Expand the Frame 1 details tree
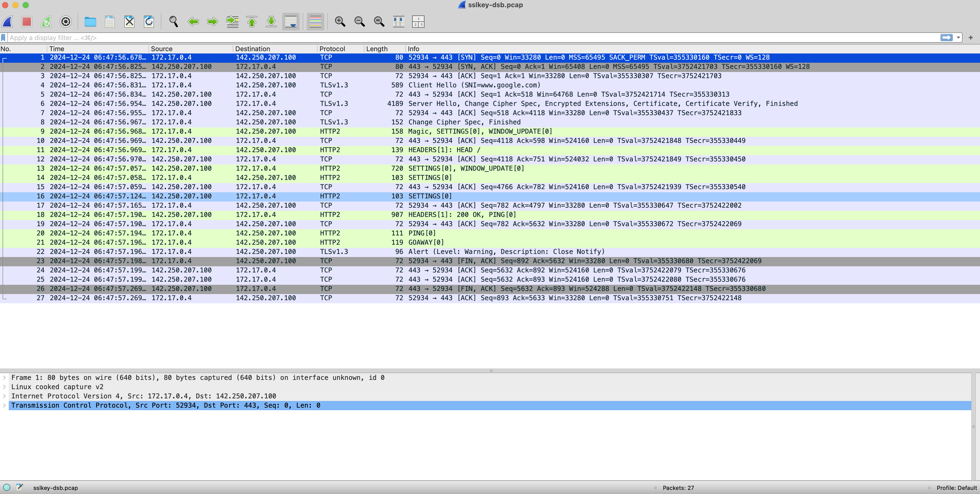The width and height of the screenshot is (980, 494). (4, 378)
